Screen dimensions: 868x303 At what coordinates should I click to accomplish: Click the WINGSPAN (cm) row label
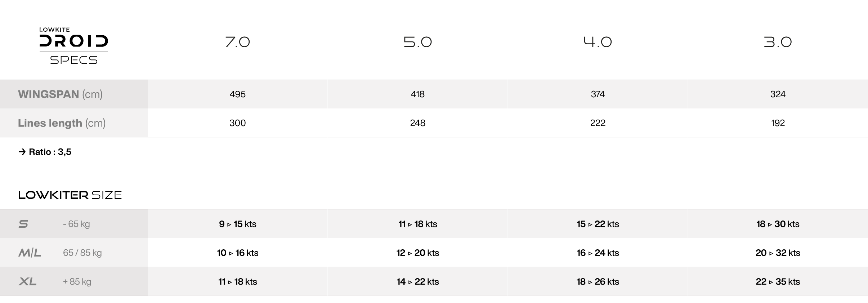[x=61, y=94]
